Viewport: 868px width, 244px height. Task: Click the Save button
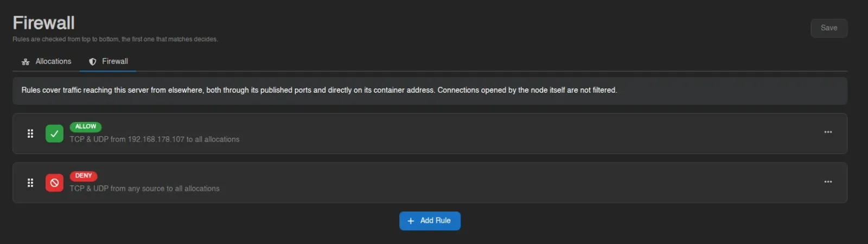(829, 28)
